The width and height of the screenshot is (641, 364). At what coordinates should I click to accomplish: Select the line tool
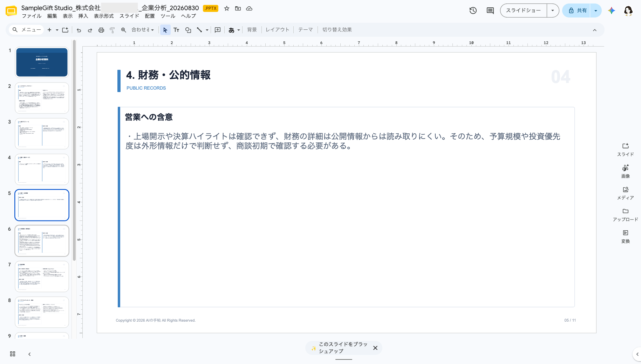pos(199,30)
